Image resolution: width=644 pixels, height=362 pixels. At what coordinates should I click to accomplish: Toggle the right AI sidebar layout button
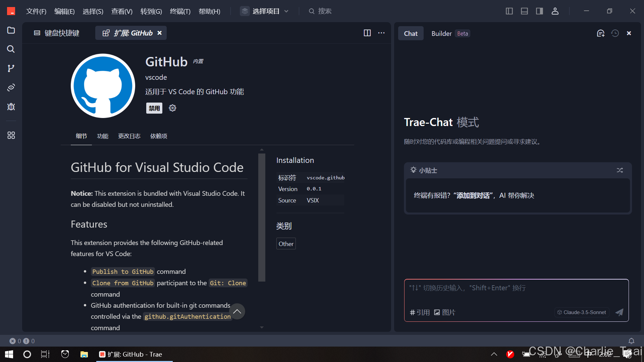539,11
